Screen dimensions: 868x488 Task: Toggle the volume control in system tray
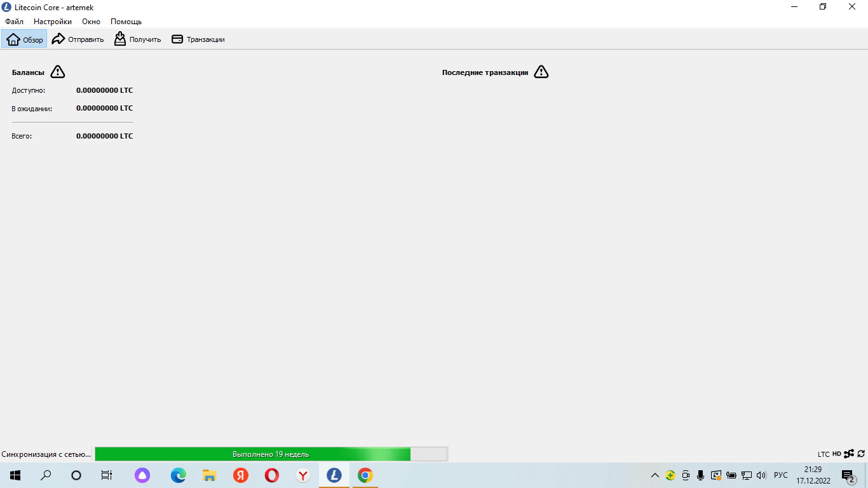click(x=762, y=475)
